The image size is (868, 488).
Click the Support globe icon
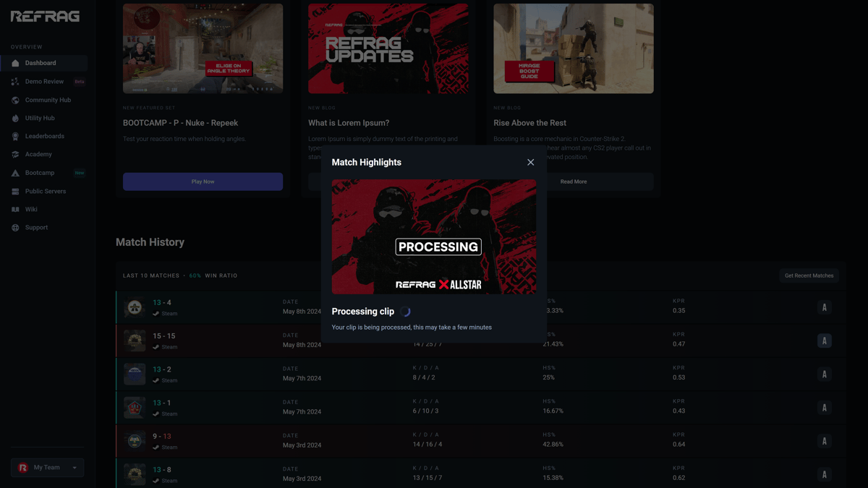pos(15,228)
